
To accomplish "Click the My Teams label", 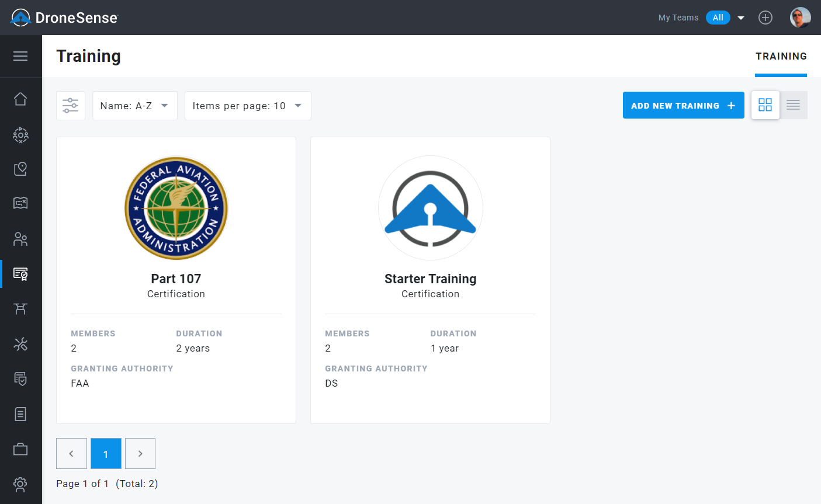I will click(678, 18).
